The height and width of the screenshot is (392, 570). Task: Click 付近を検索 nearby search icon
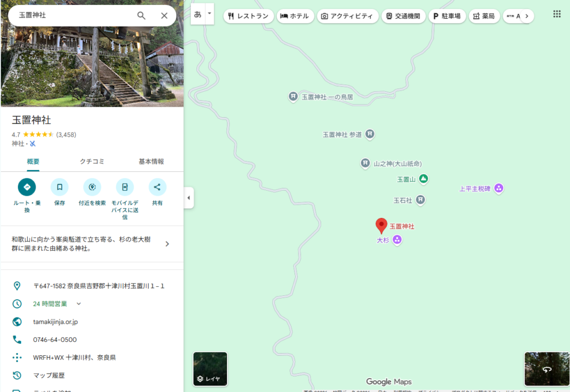(92, 187)
